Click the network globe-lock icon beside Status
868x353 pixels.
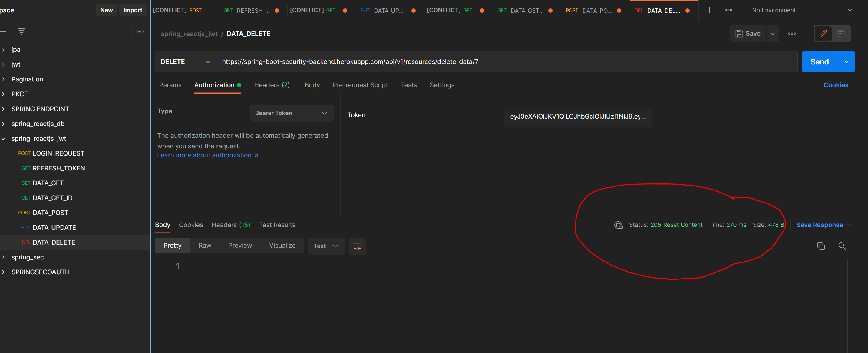(x=618, y=225)
